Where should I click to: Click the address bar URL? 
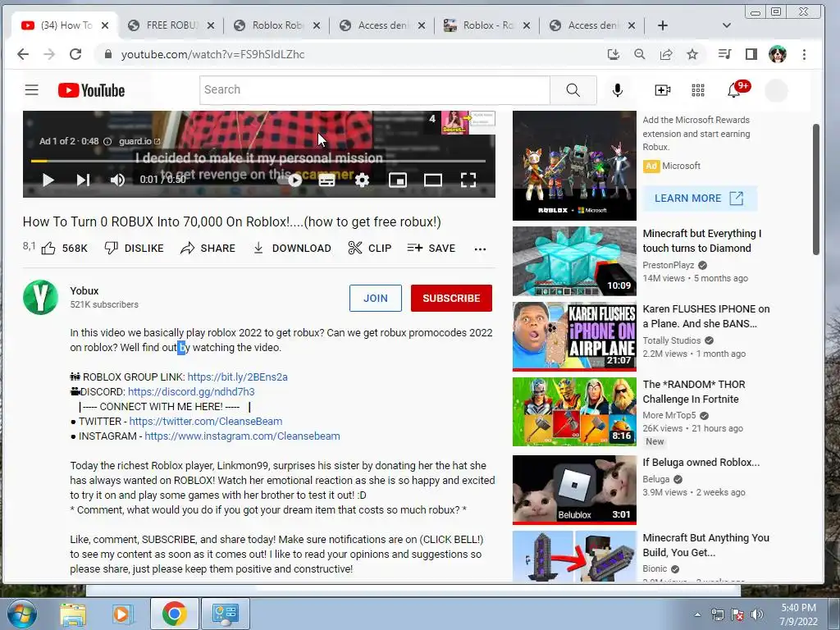click(x=212, y=54)
